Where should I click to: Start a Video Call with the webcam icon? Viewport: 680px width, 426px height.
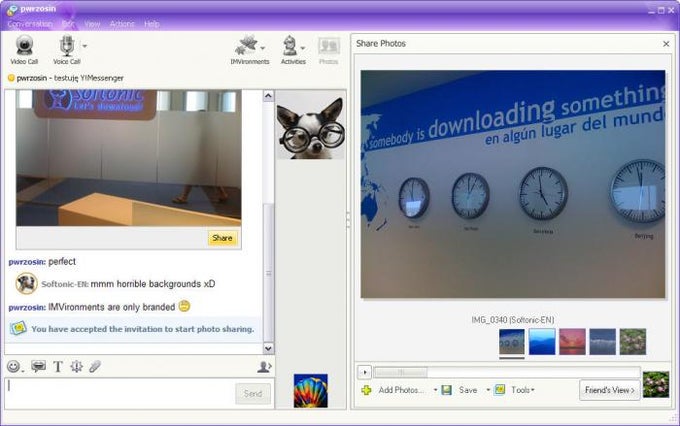24,46
